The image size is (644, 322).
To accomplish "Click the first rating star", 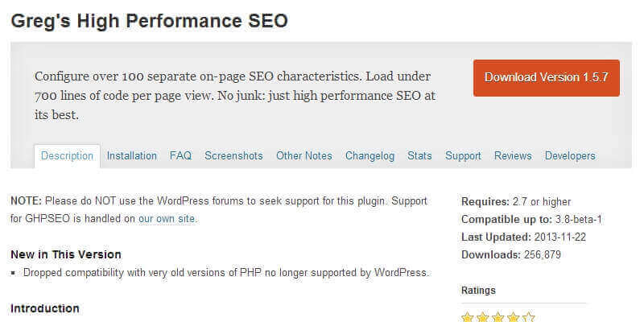I will [468, 317].
